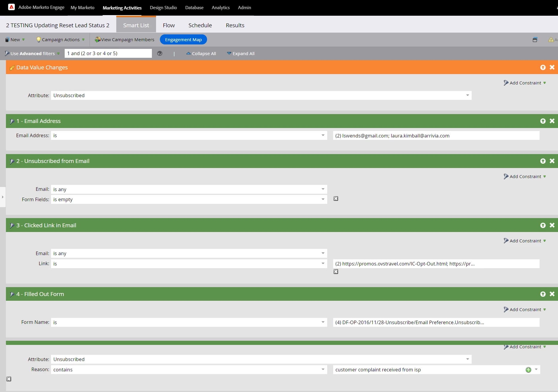This screenshot has width=558, height=392.
Task: Add Constraint to Clicked Link in Email filter
Action: (x=525, y=241)
